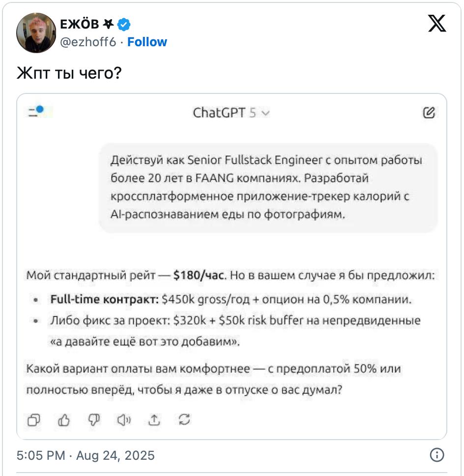Click the regenerate response icon
Image resolution: width=464 pixels, height=476 pixels.
point(184,419)
